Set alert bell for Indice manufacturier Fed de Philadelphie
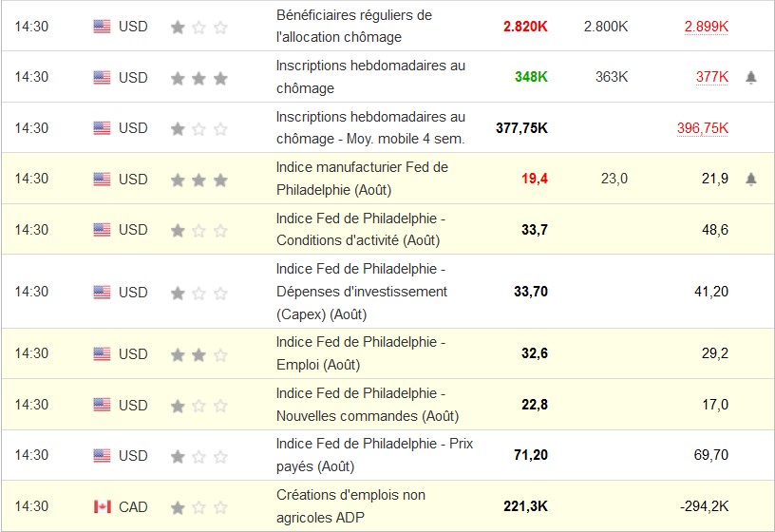 tap(750, 179)
